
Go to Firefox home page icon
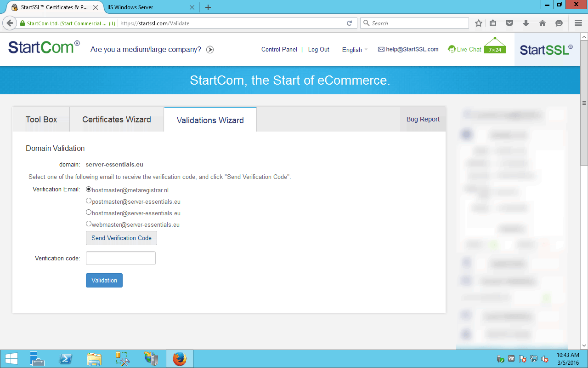click(x=543, y=23)
